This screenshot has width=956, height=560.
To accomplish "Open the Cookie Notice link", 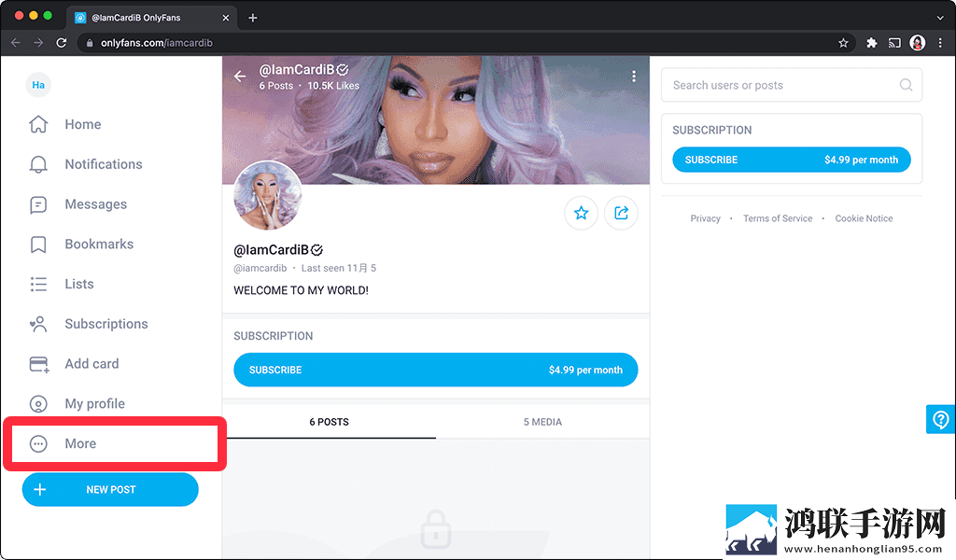I will coord(864,218).
